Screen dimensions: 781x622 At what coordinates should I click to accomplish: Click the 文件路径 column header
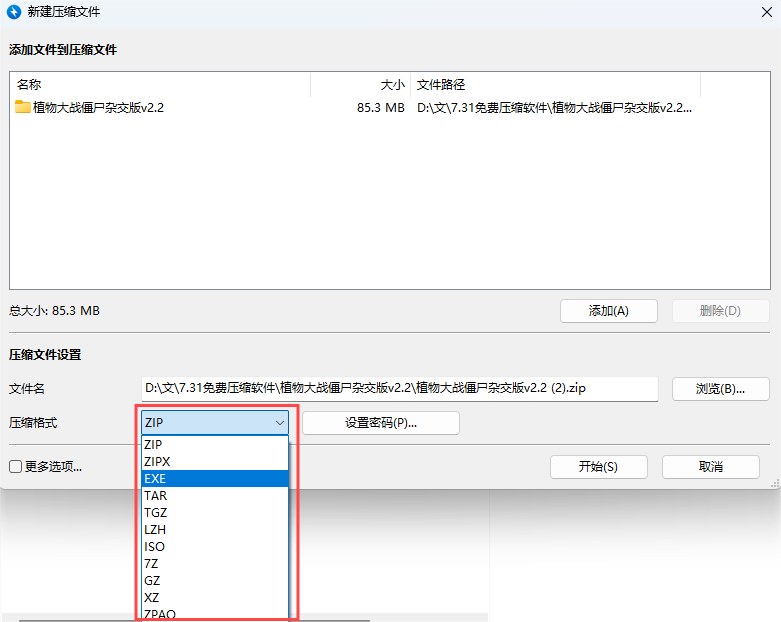coord(555,85)
